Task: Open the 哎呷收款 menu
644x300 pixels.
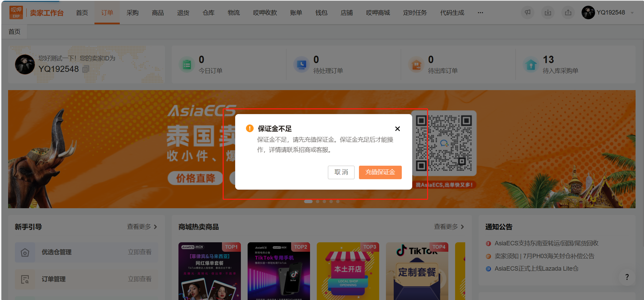Action: pyautogui.click(x=265, y=13)
